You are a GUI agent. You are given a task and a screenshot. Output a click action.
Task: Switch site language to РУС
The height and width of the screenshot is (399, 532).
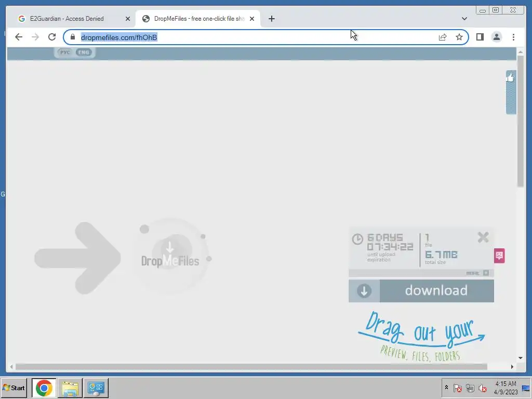tap(65, 52)
